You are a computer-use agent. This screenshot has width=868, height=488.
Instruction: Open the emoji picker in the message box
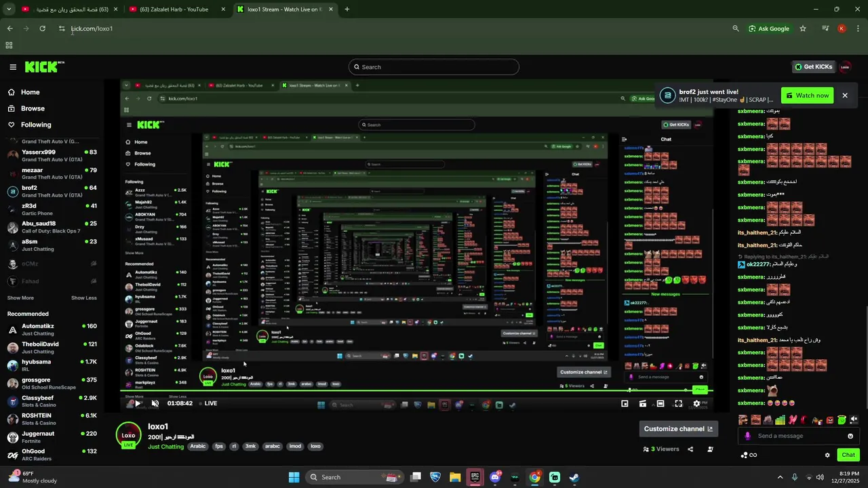pyautogui.click(x=850, y=436)
